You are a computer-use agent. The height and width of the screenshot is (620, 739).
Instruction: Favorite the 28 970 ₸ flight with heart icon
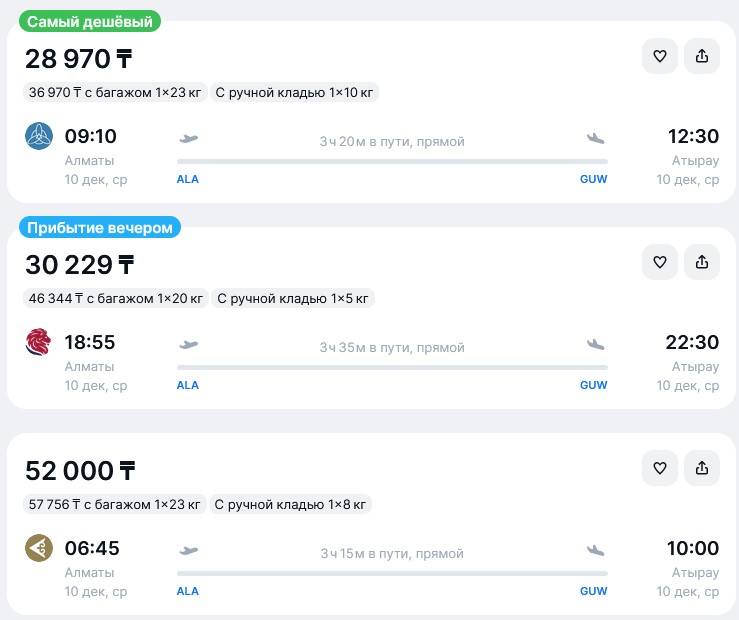pyautogui.click(x=659, y=57)
